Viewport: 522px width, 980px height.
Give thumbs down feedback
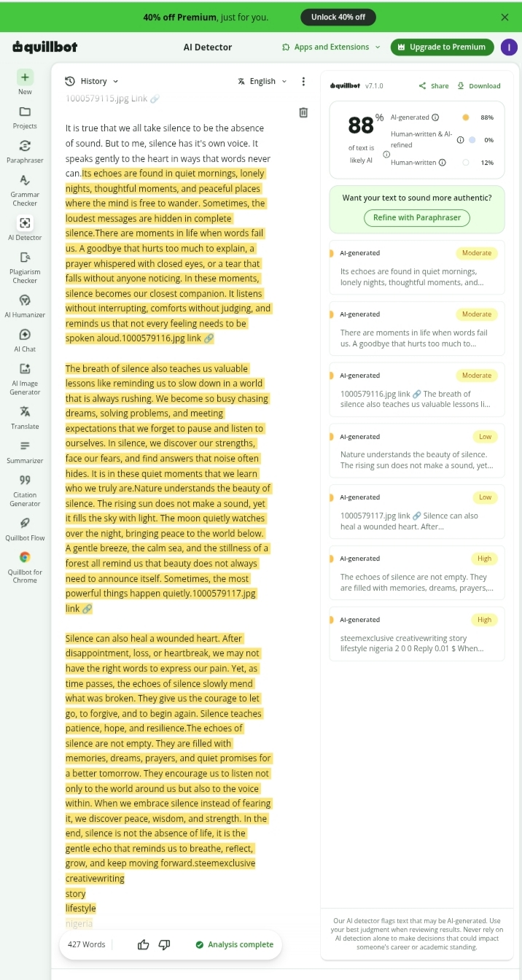[x=164, y=944]
